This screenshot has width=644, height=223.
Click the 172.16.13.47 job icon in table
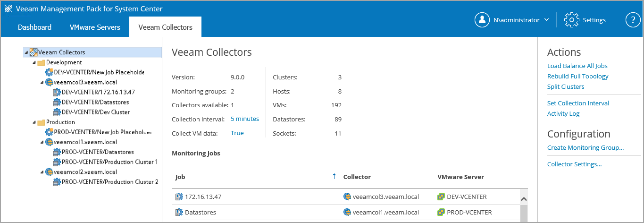tap(179, 197)
